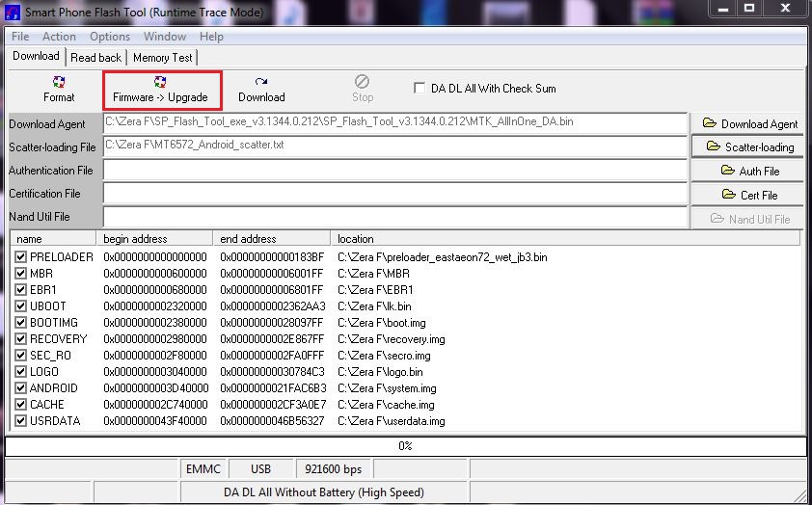Click the Format toolbar icon
Viewport: 812px width, 505px height.
(x=59, y=82)
